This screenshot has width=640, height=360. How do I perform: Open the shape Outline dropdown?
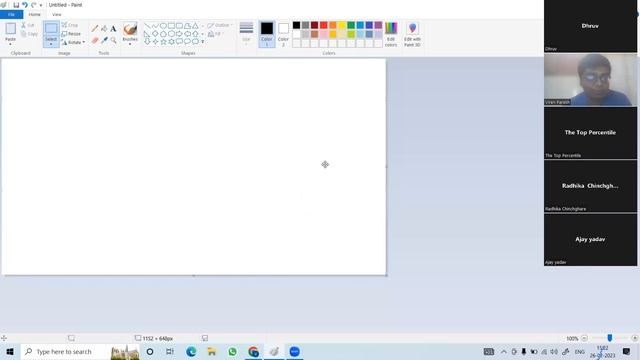pos(220,25)
